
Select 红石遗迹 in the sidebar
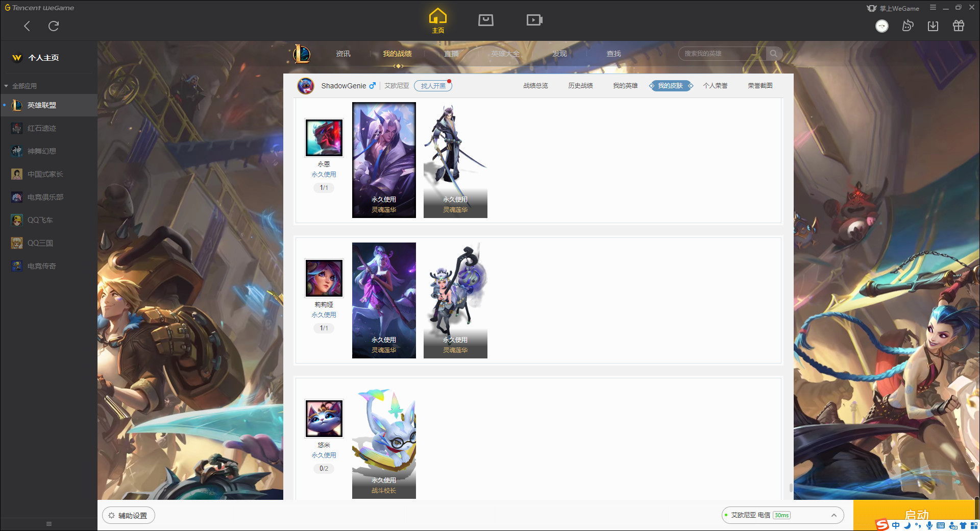[x=48, y=128]
